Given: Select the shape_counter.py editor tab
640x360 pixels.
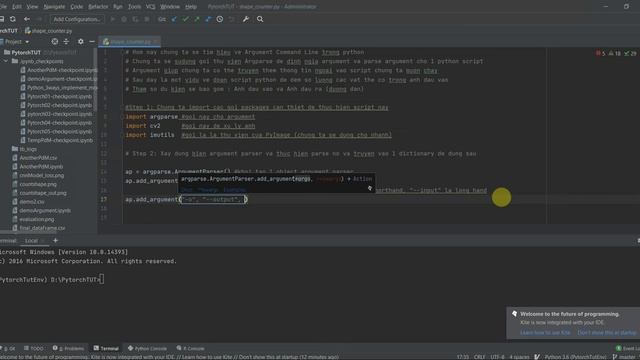Looking at the screenshot, I should click(x=130, y=42).
